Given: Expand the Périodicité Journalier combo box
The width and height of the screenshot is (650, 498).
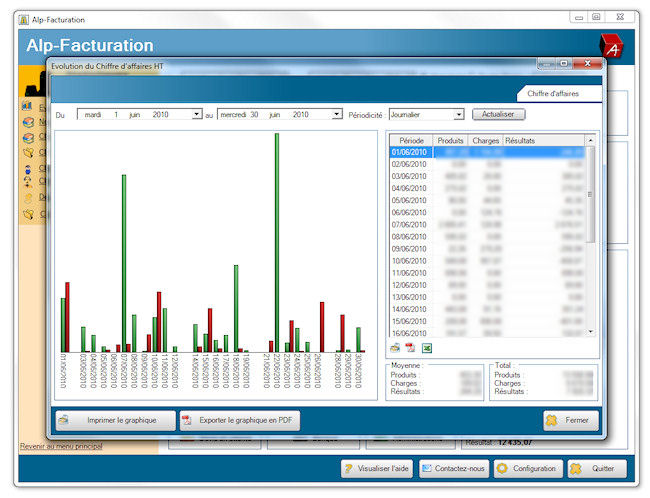Looking at the screenshot, I should (459, 115).
